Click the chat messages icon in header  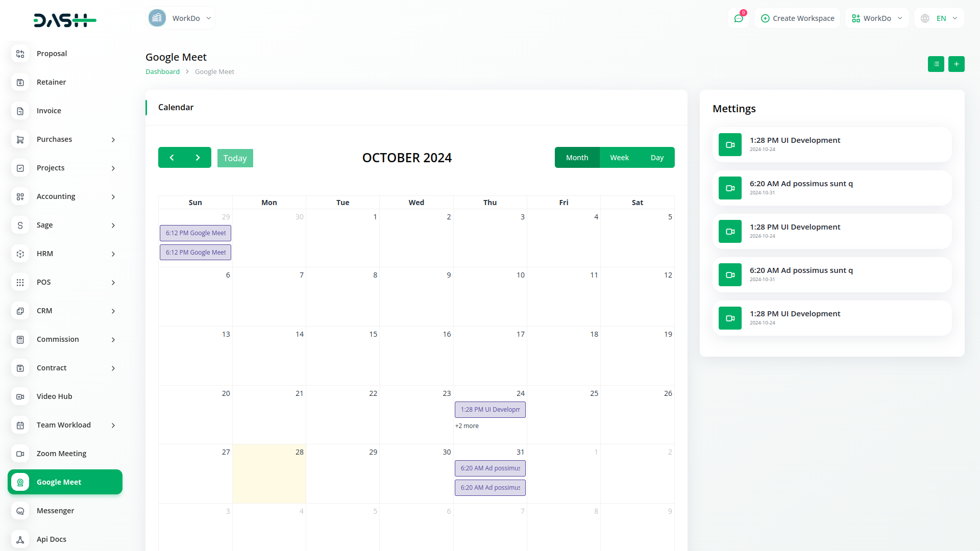738,18
